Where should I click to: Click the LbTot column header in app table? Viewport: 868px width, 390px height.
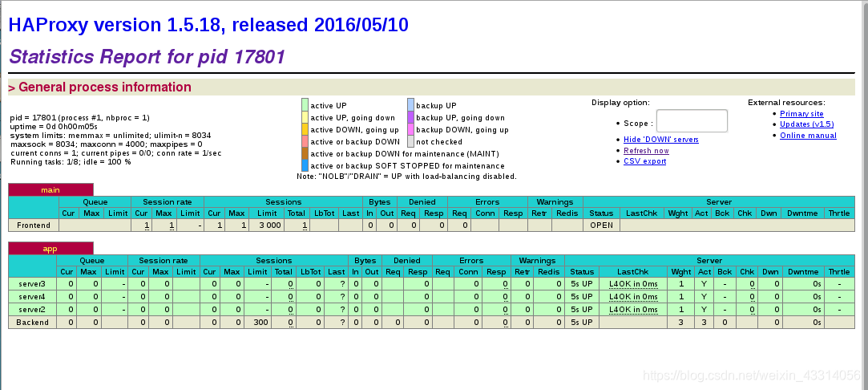pos(310,272)
